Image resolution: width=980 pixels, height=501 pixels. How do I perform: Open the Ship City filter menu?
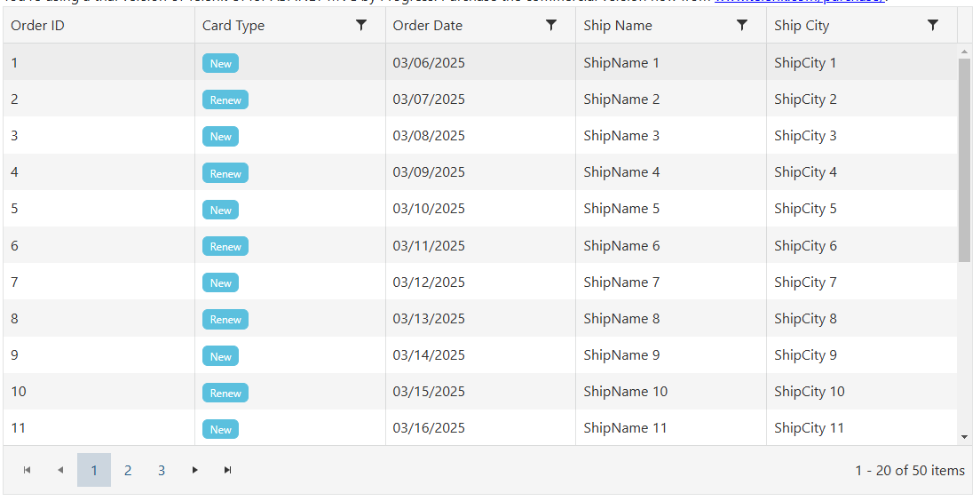(x=932, y=26)
